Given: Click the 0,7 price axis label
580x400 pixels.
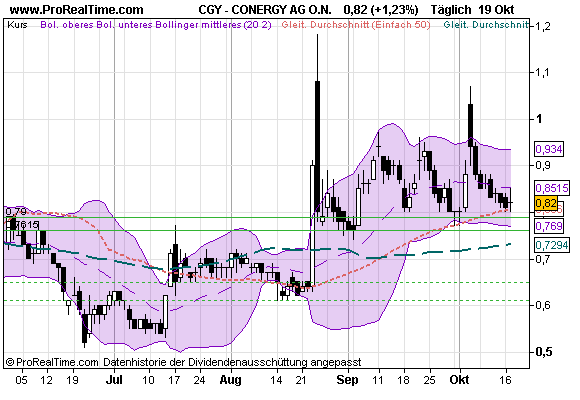Looking at the screenshot, I should coord(542,258).
